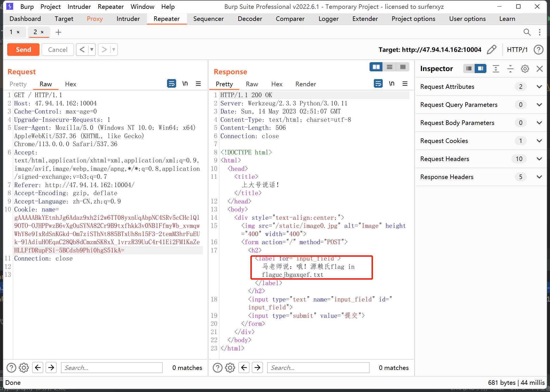Open the Request panel hamburger menu

198,83
